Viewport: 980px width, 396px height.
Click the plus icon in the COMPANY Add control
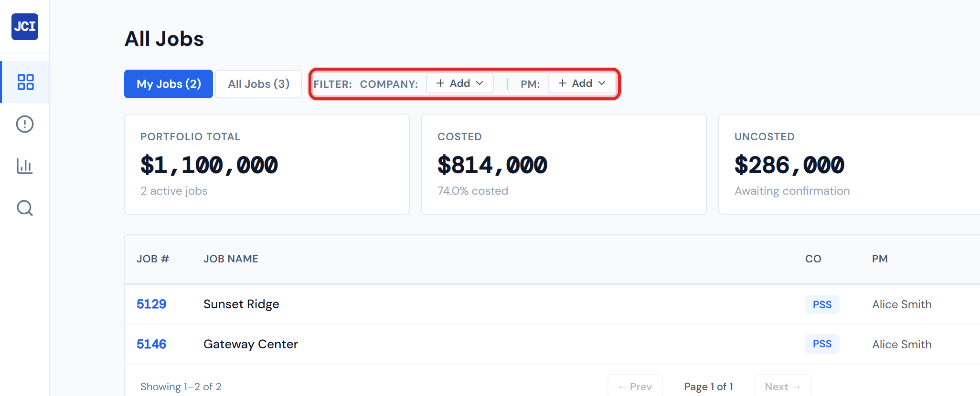(x=439, y=83)
